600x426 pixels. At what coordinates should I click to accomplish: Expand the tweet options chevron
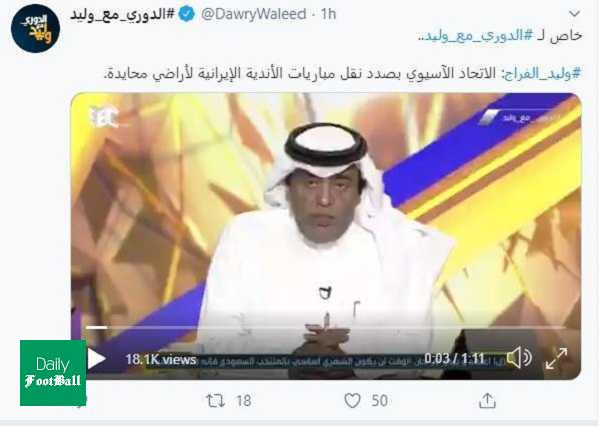tap(574, 14)
